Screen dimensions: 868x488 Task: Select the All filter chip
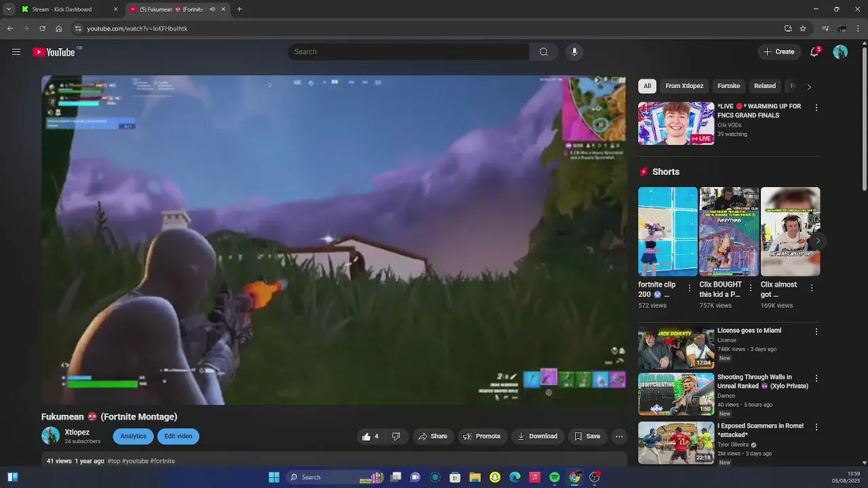[x=647, y=86]
